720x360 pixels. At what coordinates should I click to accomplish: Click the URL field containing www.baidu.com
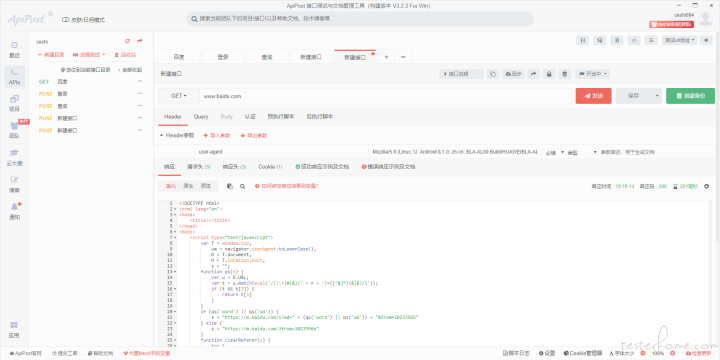[385, 96]
